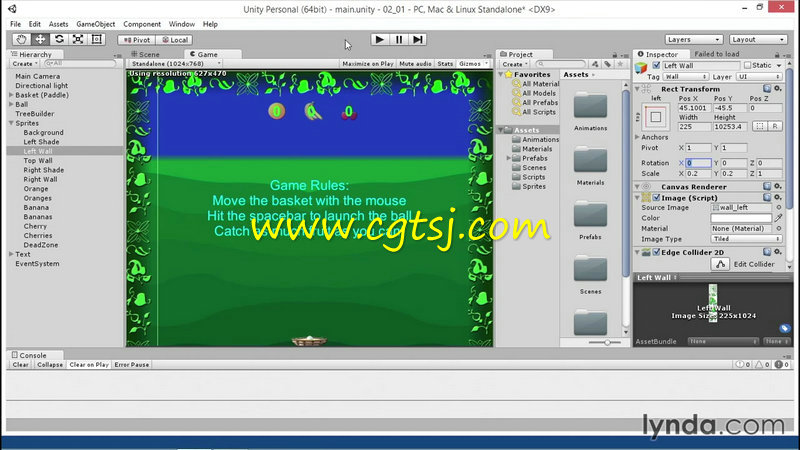Open the Window menu
Screen dimensions: 800x450
(182, 24)
